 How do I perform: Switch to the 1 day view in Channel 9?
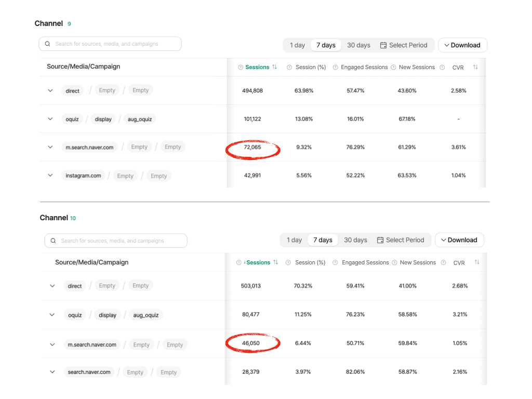[x=297, y=45]
